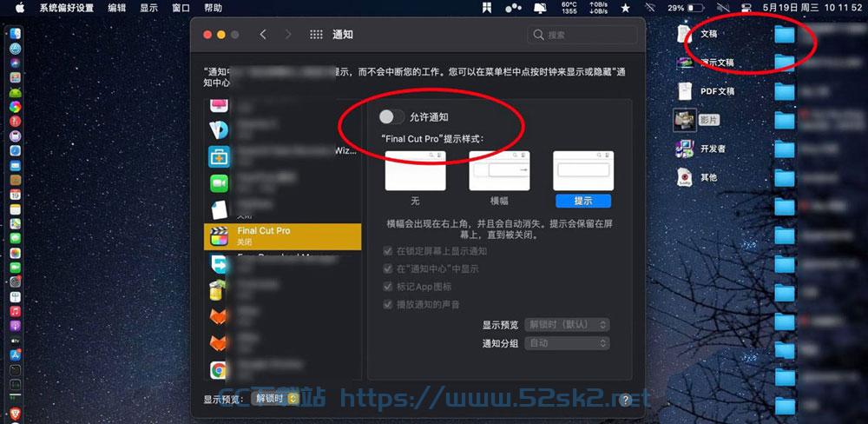868x424 pixels.
Task: Open the 编辑 menu
Action: point(117,8)
